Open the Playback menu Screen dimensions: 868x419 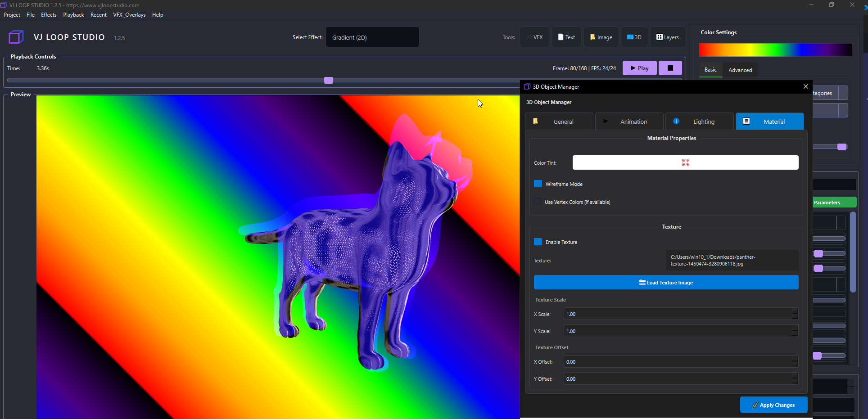tap(73, 15)
